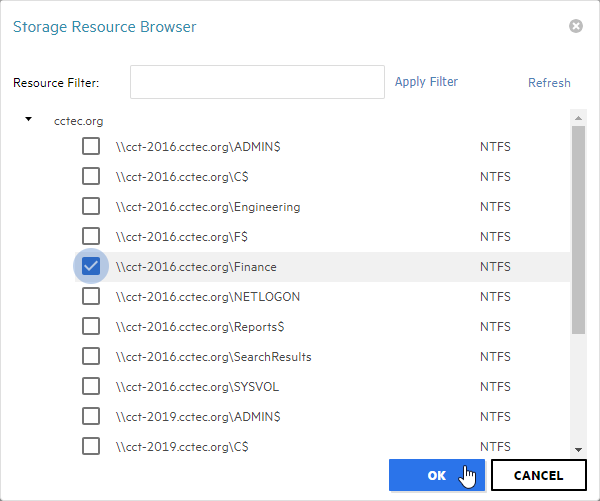Close the Storage Resource Browser dialog

(x=576, y=26)
